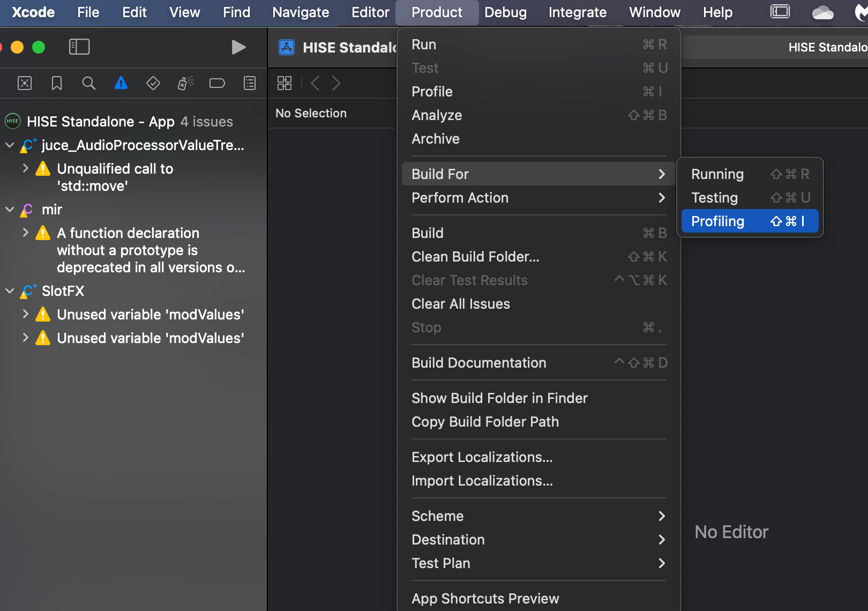Screen dimensions: 868x611
Task: Collapse the mir issue group
Action: [x=10, y=210]
